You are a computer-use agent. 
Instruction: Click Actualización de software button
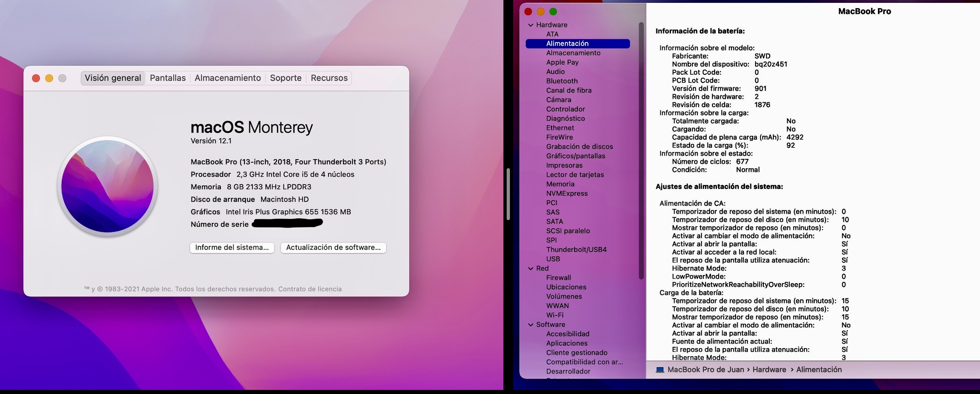333,247
